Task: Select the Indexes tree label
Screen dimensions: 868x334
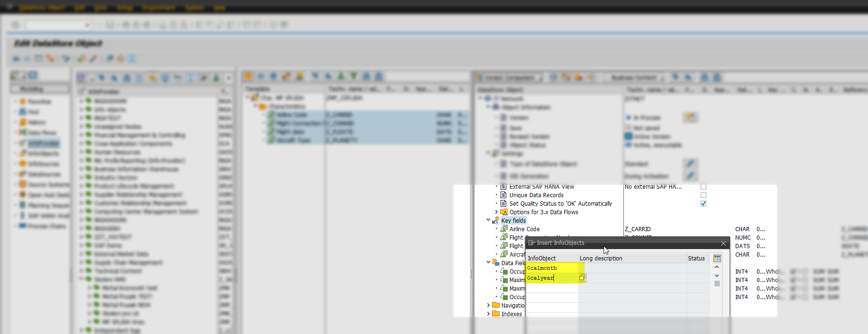Action: pos(511,314)
